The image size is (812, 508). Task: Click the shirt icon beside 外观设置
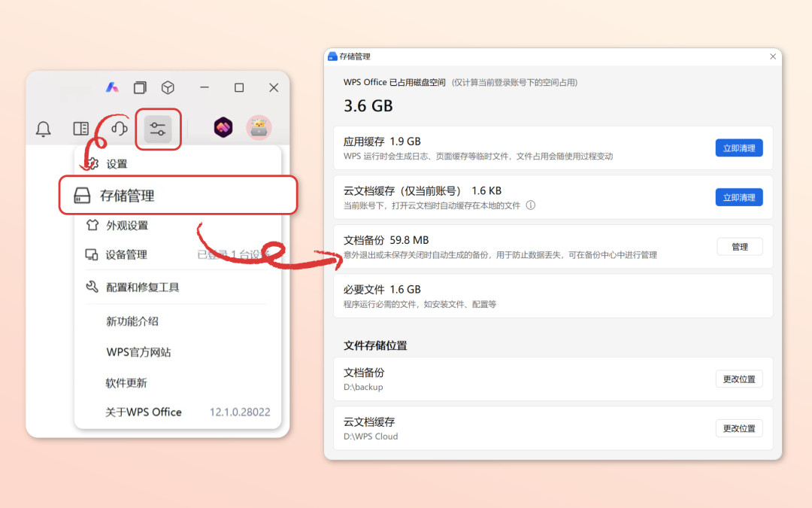tap(92, 225)
